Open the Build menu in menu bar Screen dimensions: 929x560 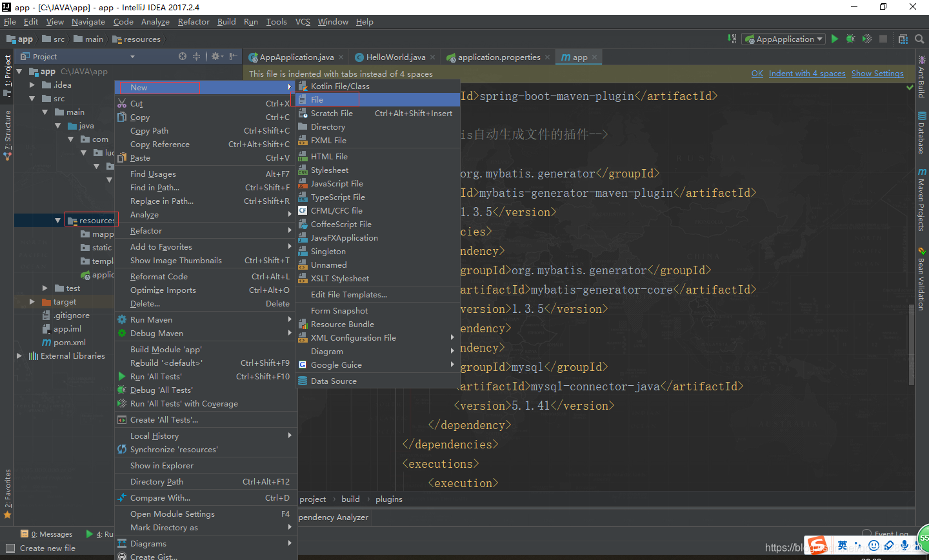tap(226, 22)
